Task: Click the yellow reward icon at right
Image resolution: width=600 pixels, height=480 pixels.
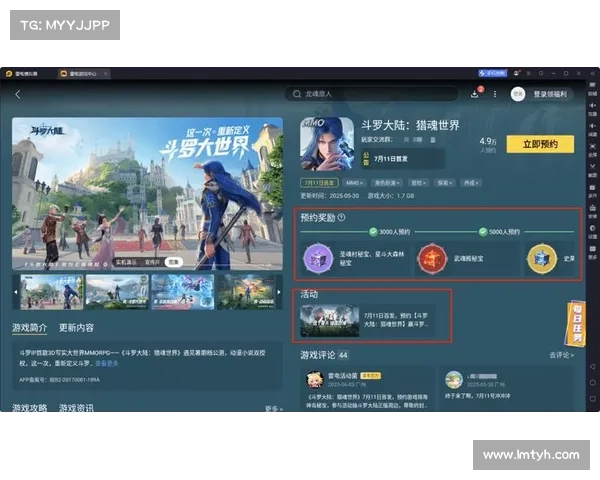Action: pos(540,259)
